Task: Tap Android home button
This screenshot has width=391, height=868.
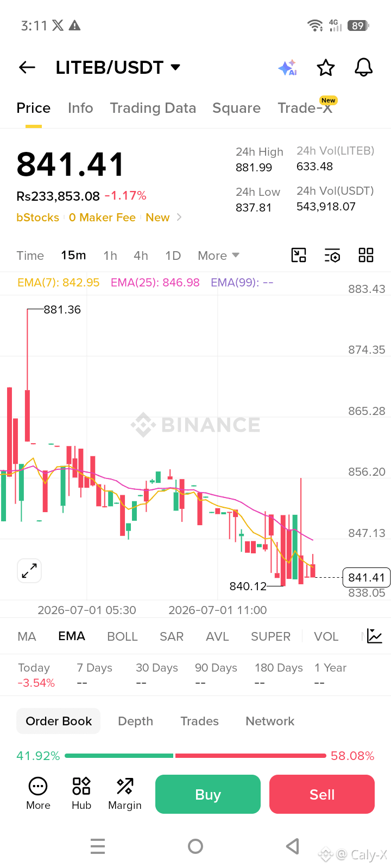Action: pos(195,846)
